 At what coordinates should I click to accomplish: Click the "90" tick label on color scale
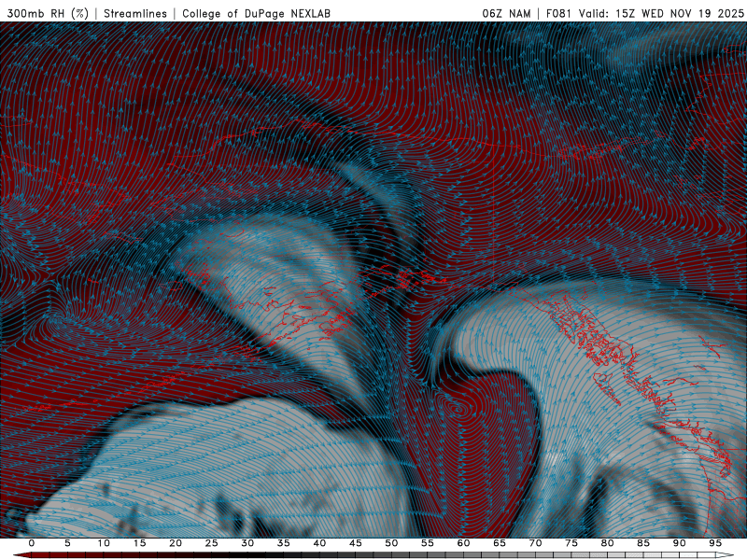(x=680, y=543)
